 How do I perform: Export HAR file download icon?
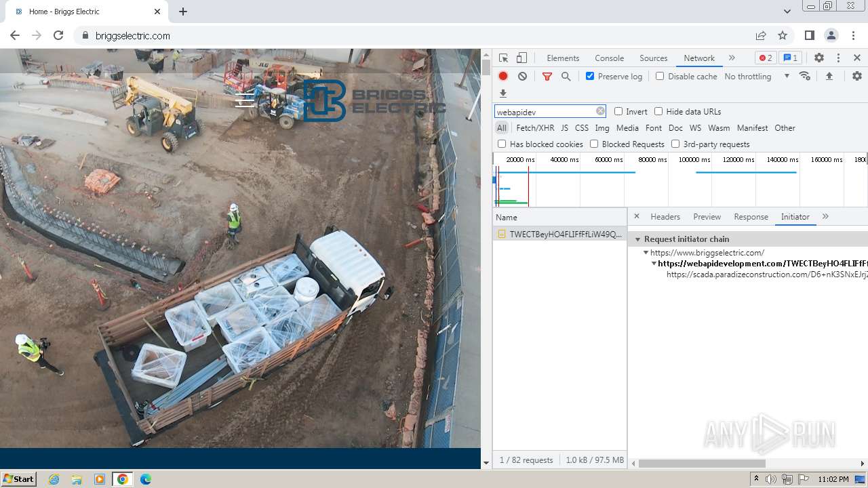click(503, 94)
